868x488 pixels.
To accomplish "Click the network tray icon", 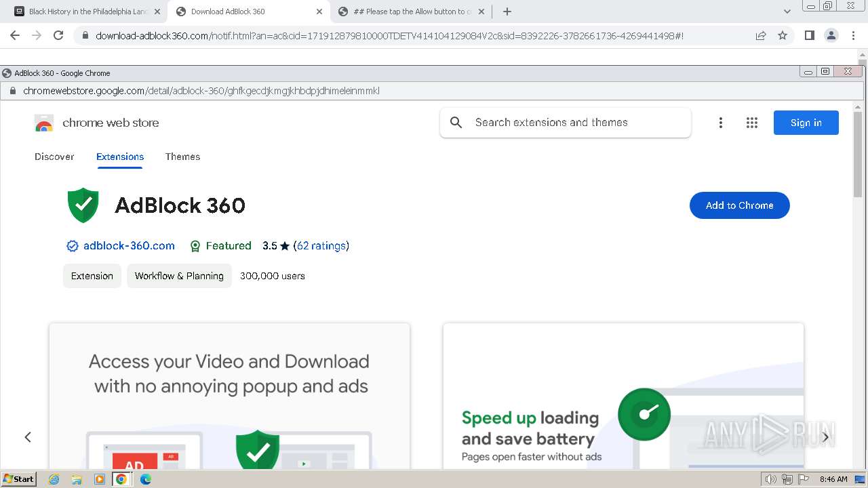I will (787, 479).
